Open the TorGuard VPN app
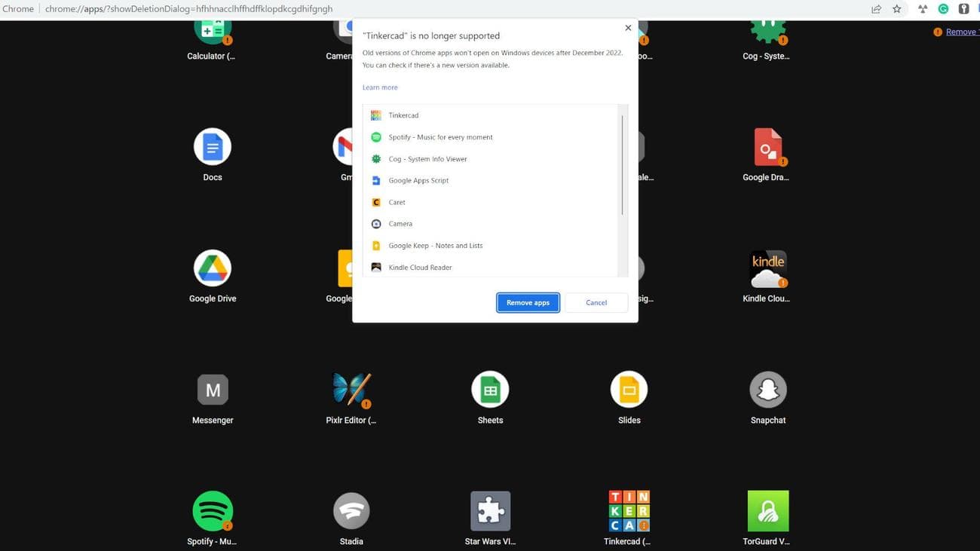The image size is (980, 551). (767, 510)
